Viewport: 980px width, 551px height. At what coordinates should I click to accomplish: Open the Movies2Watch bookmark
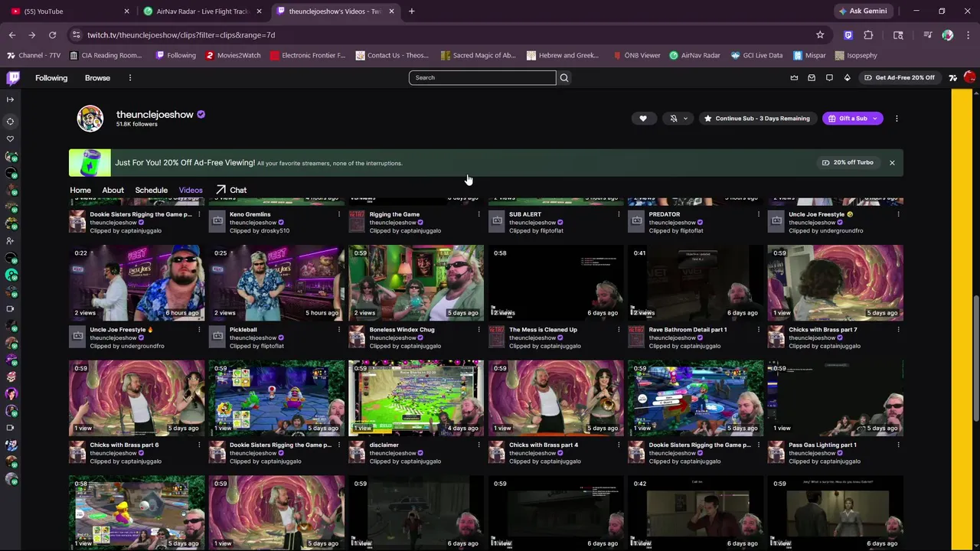tap(233, 55)
